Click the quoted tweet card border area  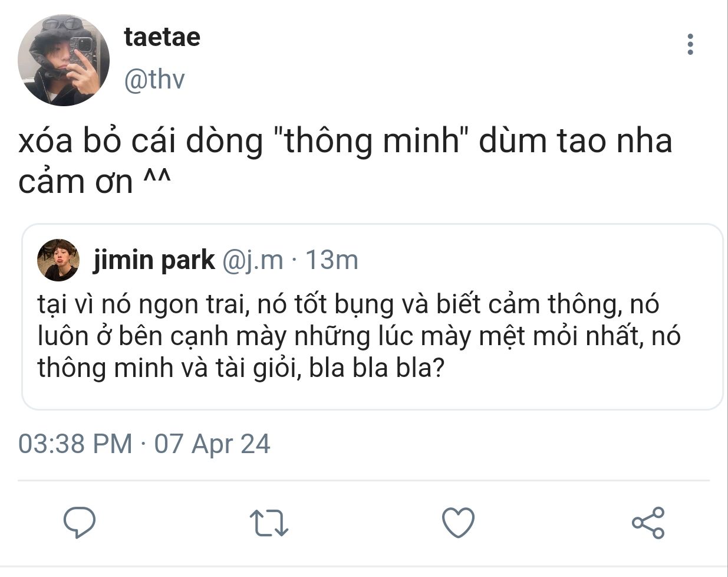coord(373,317)
